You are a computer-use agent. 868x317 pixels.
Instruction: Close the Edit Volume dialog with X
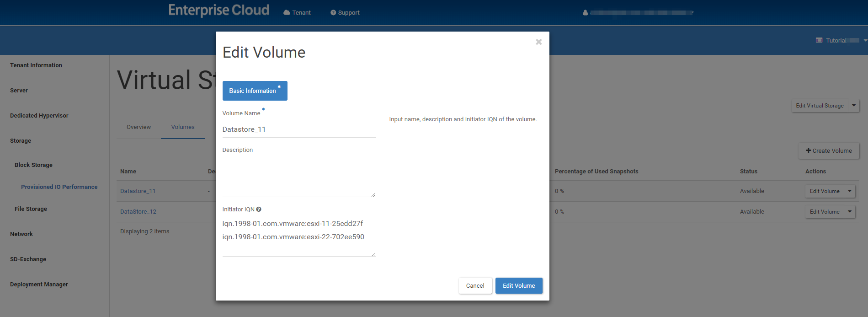point(539,42)
